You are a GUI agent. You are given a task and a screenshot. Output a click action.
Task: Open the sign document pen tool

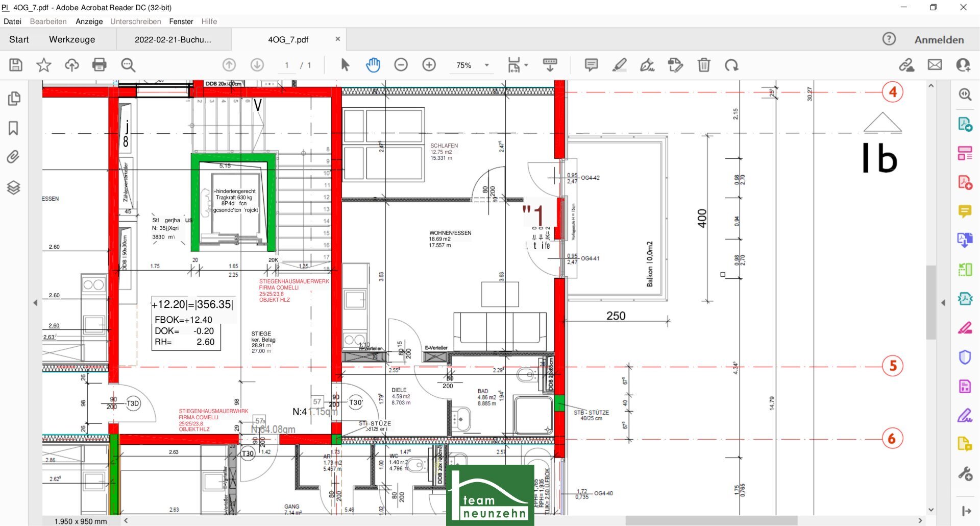647,65
